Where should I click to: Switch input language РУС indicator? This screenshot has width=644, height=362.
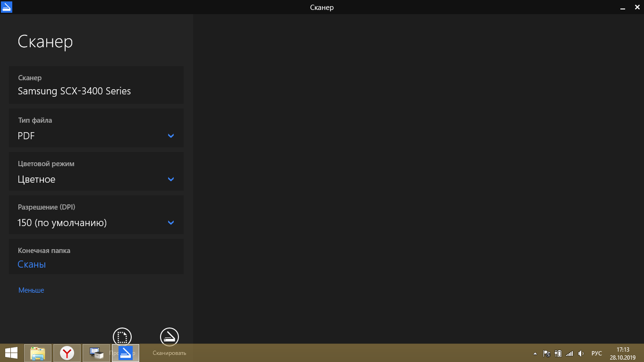(x=597, y=354)
